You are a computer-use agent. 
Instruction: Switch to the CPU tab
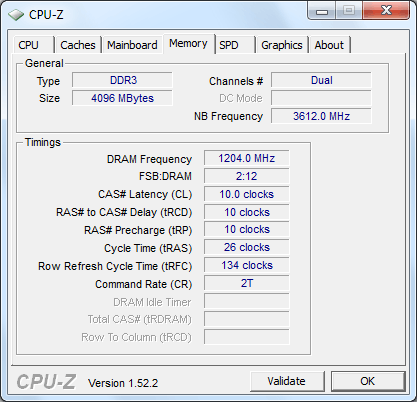click(x=34, y=45)
